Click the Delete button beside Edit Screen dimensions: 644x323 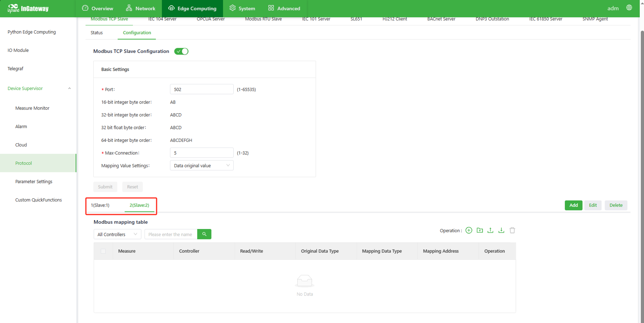616,205
